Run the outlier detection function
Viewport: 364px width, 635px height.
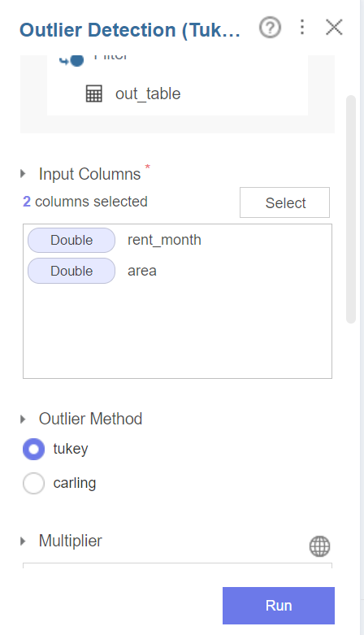279,606
